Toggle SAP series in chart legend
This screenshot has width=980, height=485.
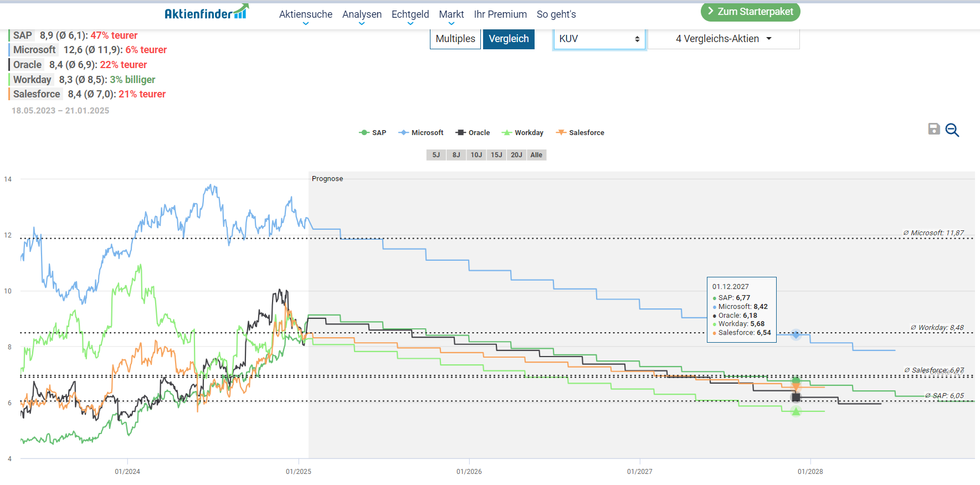click(372, 133)
